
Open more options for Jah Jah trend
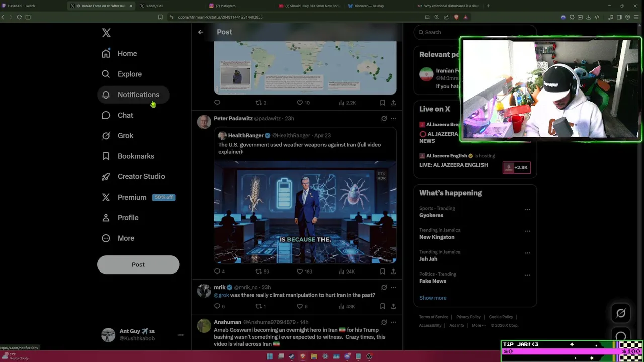(527, 253)
